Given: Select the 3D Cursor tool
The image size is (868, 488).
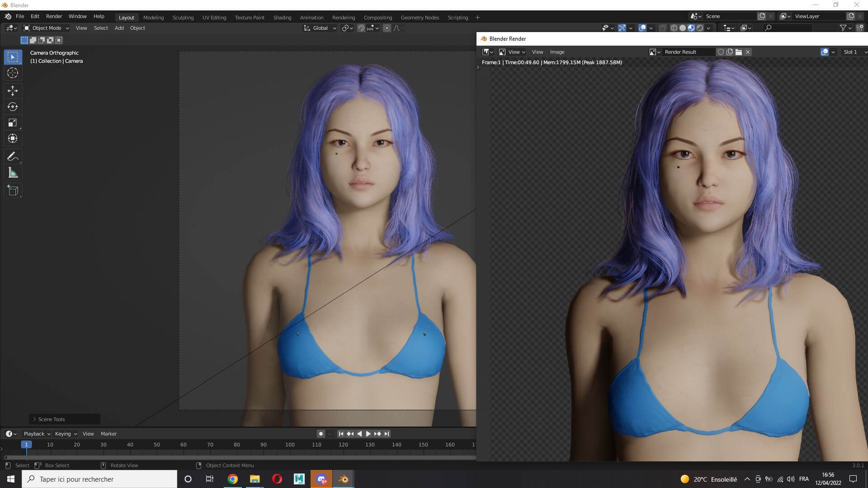Looking at the screenshot, I should (x=13, y=73).
